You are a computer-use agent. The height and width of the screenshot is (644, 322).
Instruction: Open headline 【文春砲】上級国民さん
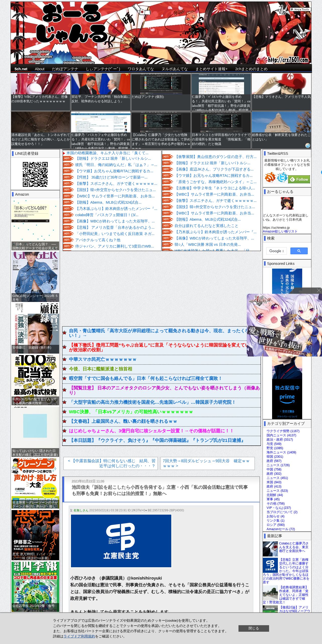123,421
